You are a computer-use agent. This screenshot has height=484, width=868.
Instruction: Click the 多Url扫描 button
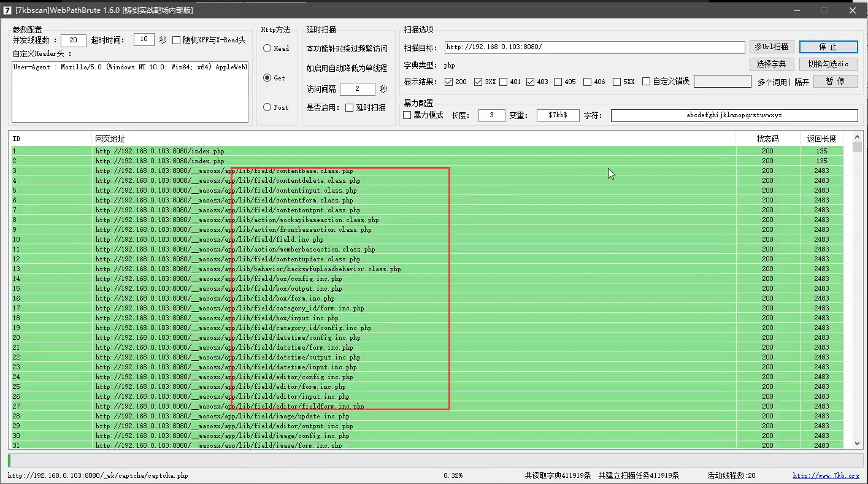point(772,47)
